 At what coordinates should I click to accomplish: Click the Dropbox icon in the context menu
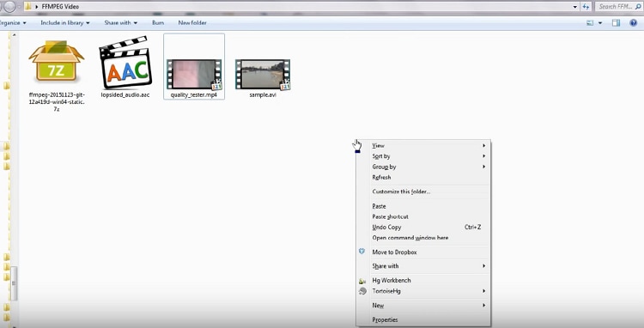coord(361,252)
